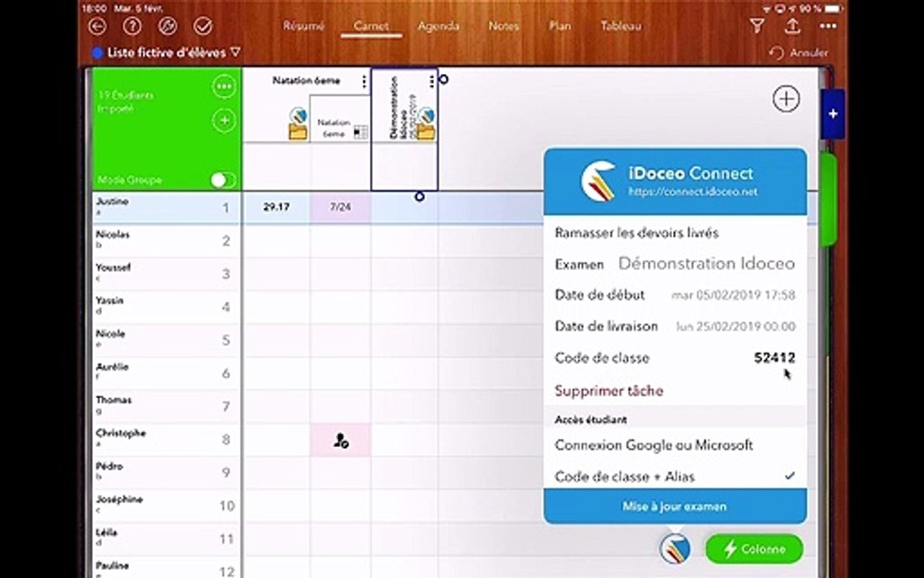
Task: Tap the checkmark circle icon
Action: tap(203, 26)
